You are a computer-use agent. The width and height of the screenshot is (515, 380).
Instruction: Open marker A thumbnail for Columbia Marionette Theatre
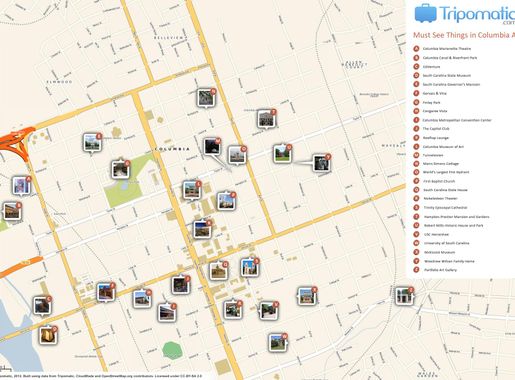pyautogui.click(x=22, y=186)
